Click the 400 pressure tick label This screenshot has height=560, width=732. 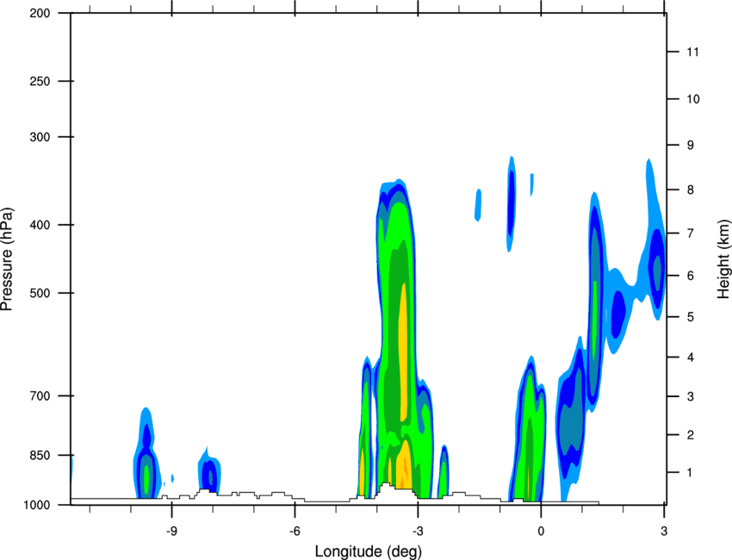[40, 225]
